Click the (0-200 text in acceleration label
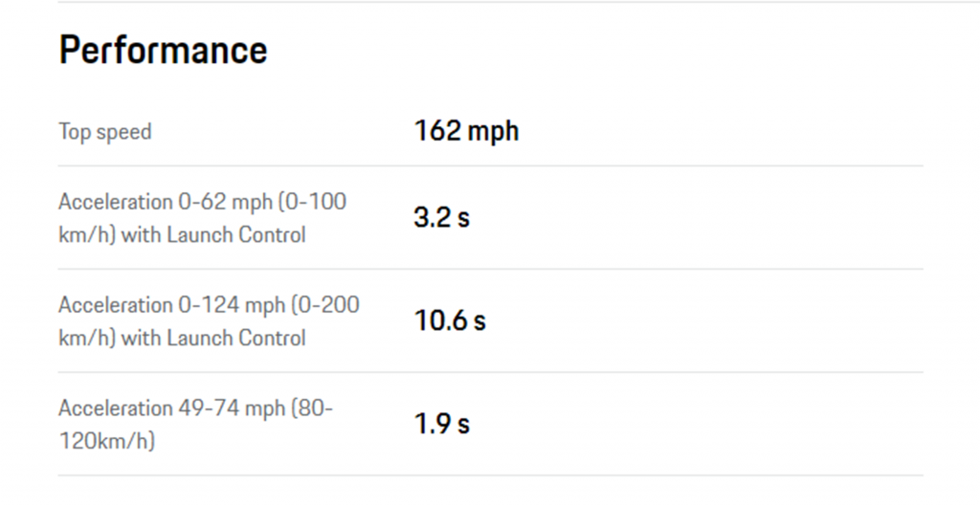Screen dimensions: 980x505 [x=325, y=305]
